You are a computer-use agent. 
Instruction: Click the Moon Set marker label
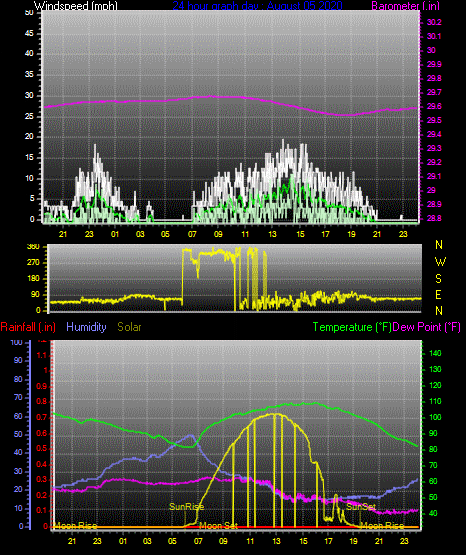[x=218, y=526]
